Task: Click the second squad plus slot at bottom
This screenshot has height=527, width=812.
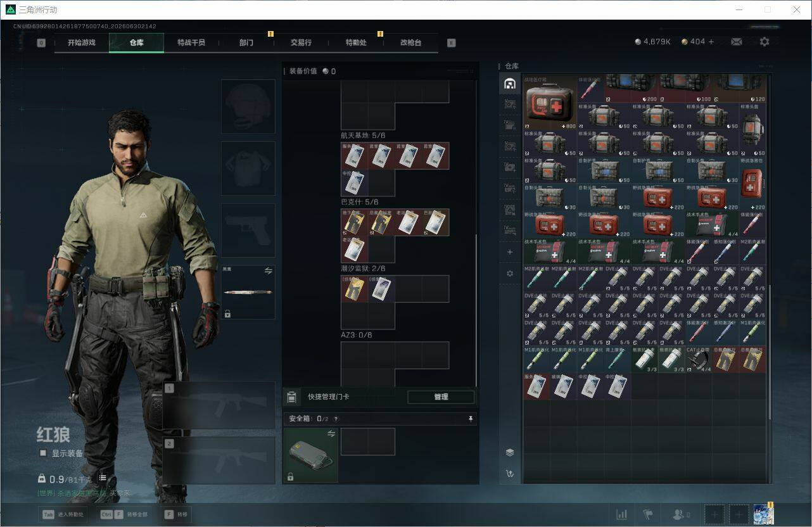Action: tap(739, 514)
